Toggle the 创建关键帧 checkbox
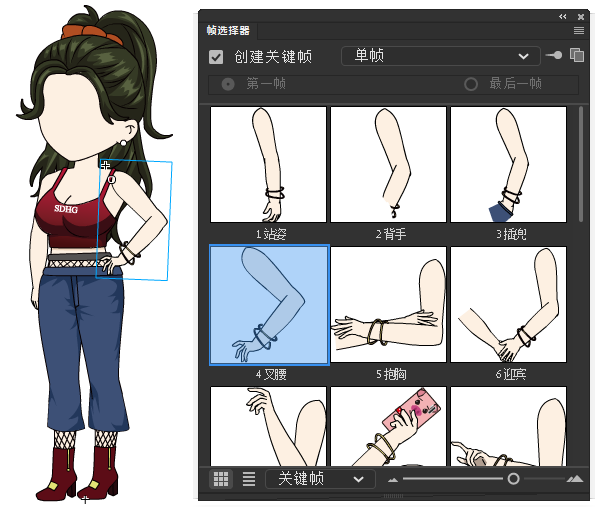This screenshot has width=598, height=512. pyautogui.click(x=216, y=57)
